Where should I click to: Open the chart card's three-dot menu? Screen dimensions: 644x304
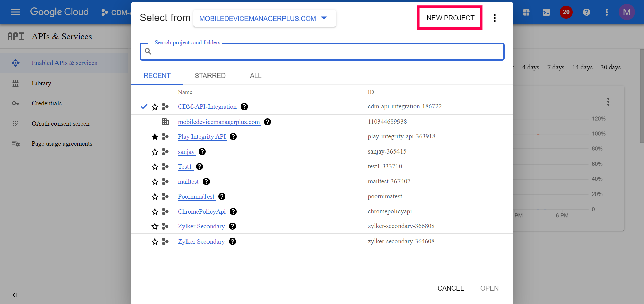(x=608, y=102)
